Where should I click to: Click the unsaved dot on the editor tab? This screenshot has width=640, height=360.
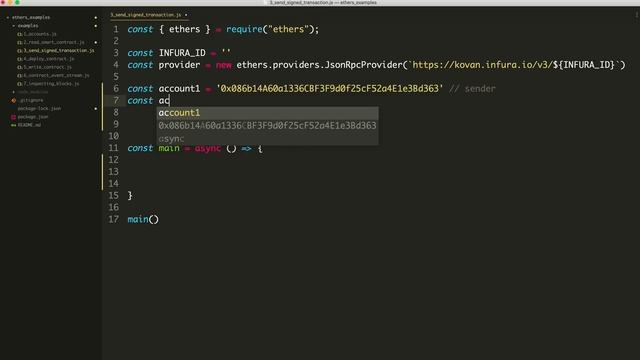(186, 15)
